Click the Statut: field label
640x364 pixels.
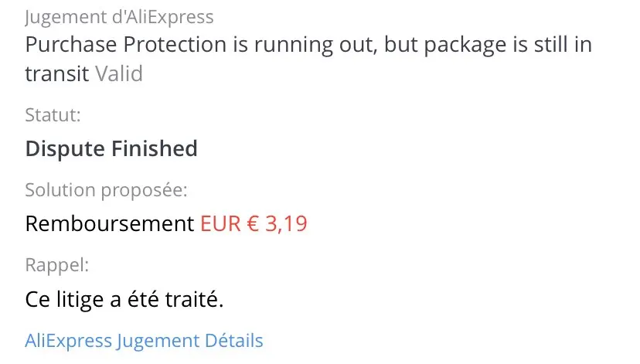tap(53, 116)
